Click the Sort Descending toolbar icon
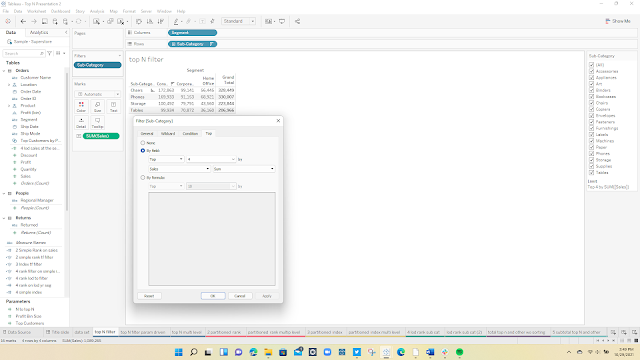Image resolution: width=640 pixels, height=360 pixels. (160, 21)
